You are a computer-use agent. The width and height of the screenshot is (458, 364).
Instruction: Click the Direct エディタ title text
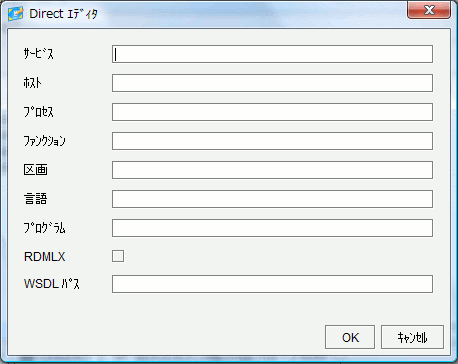[63, 14]
